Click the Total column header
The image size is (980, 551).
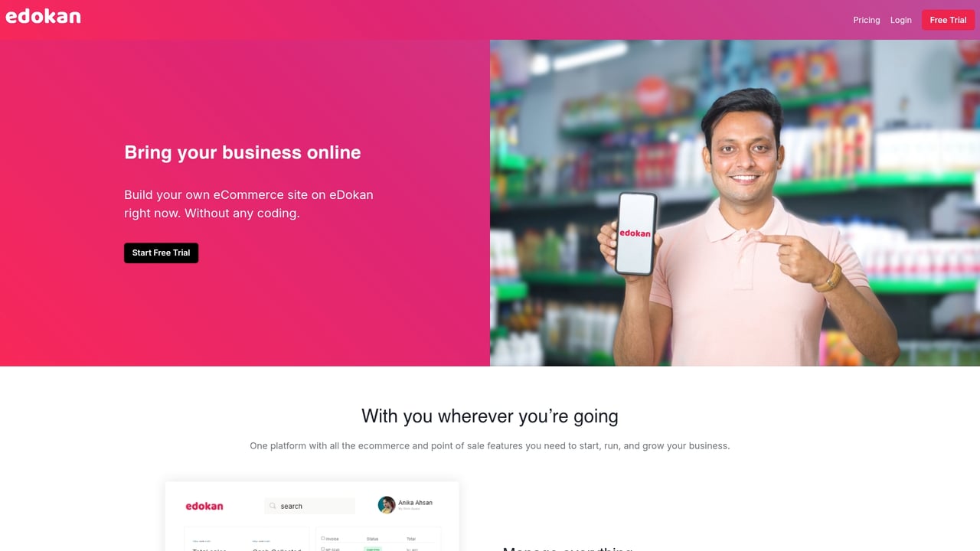(x=411, y=539)
